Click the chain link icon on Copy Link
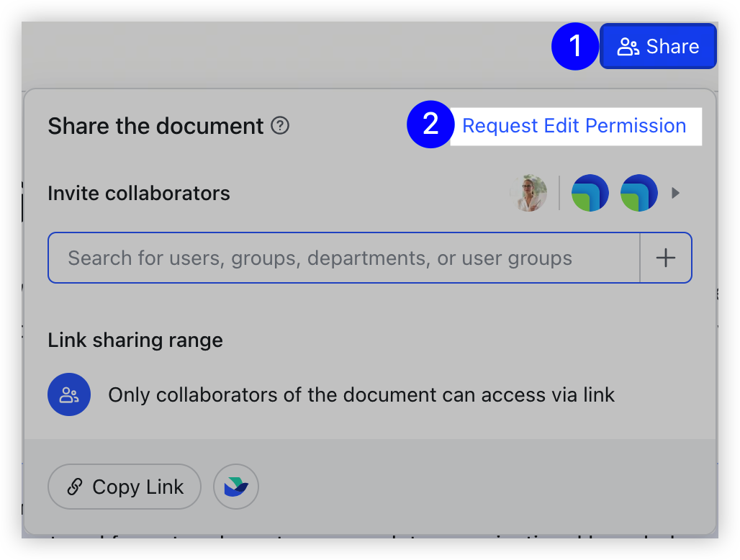The image size is (740, 560). 74,487
